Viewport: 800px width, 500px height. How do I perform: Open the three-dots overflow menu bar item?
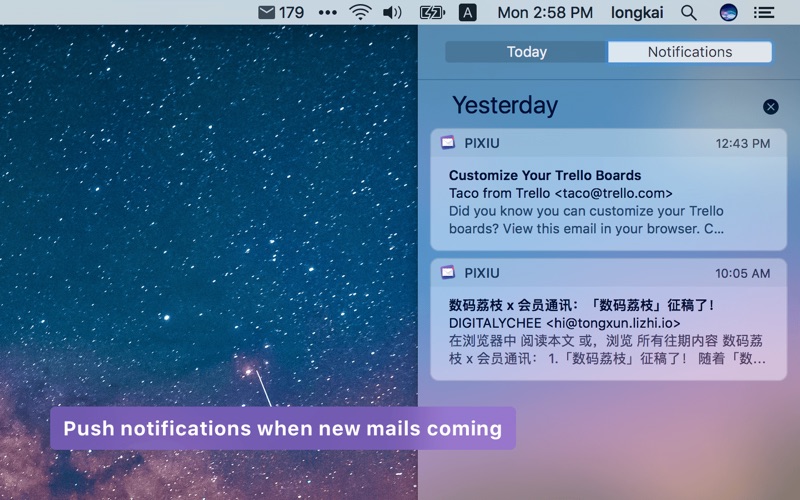click(328, 13)
